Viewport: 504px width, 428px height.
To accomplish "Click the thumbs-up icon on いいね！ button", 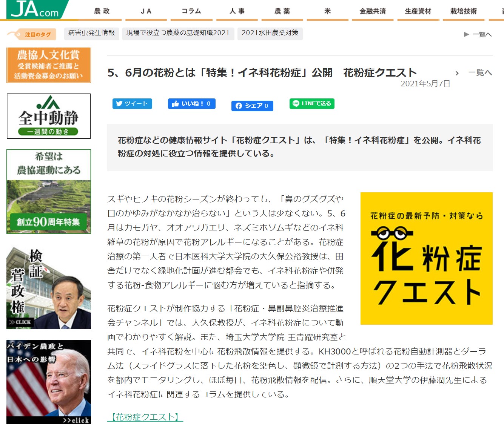I will tap(176, 103).
